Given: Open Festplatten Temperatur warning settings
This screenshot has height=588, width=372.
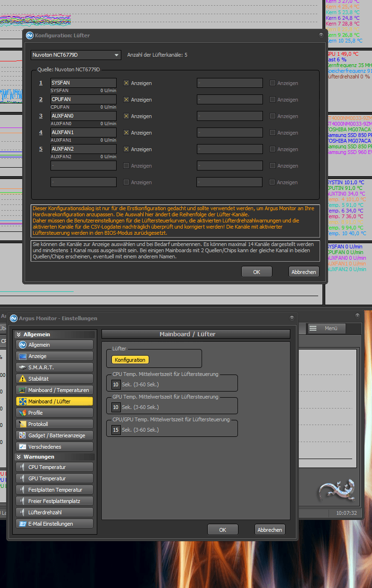Looking at the screenshot, I should [x=54, y=490].
